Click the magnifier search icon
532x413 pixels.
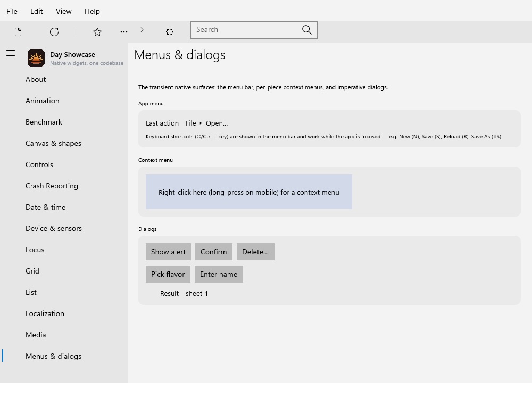(x=307, y=30)
